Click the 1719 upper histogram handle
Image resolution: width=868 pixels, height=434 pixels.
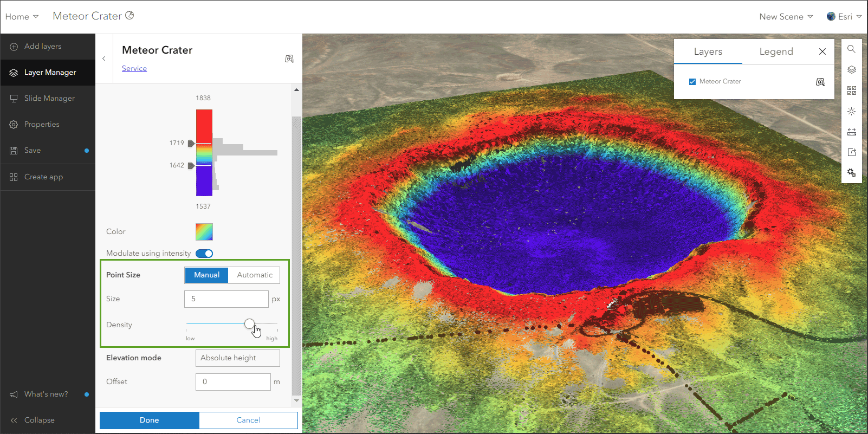tap(191, 144)
